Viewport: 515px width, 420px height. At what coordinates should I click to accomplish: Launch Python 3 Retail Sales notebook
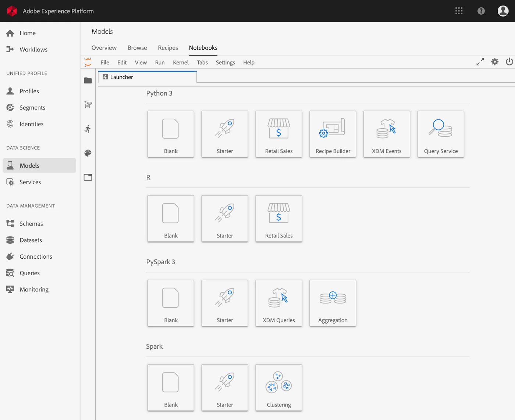pos(279,134)
